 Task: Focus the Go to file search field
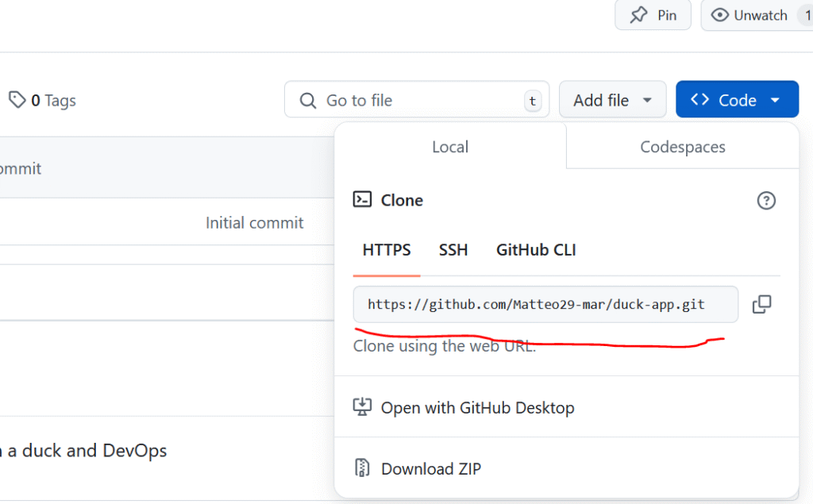pyautogui.click(x=416, y=99)
